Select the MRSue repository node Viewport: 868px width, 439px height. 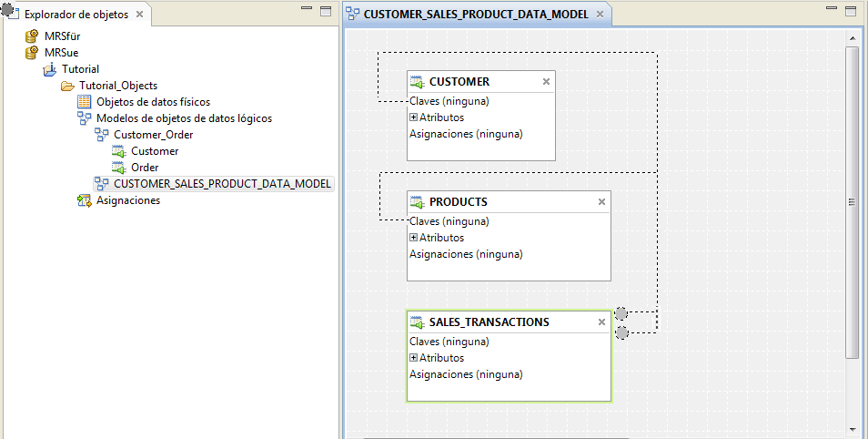[x=62, y=53]
